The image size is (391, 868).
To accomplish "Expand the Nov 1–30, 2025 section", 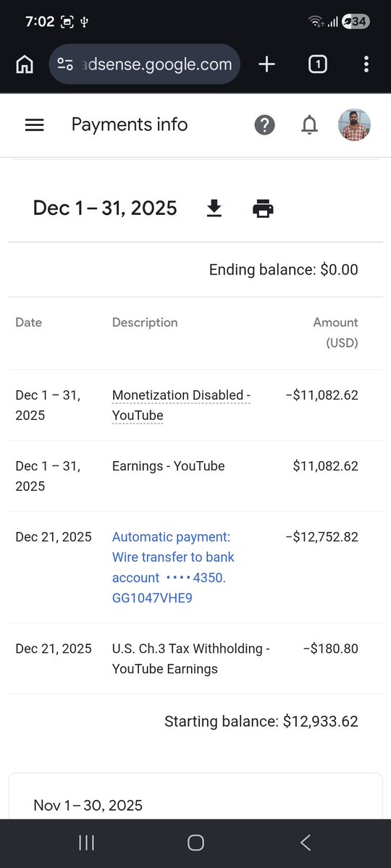I will coord(195,804).
